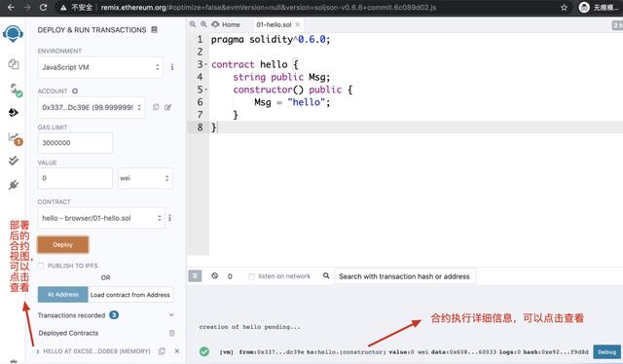The image size is (623, 364).
Task: Click the At Address button
Action: pos(62,295)
